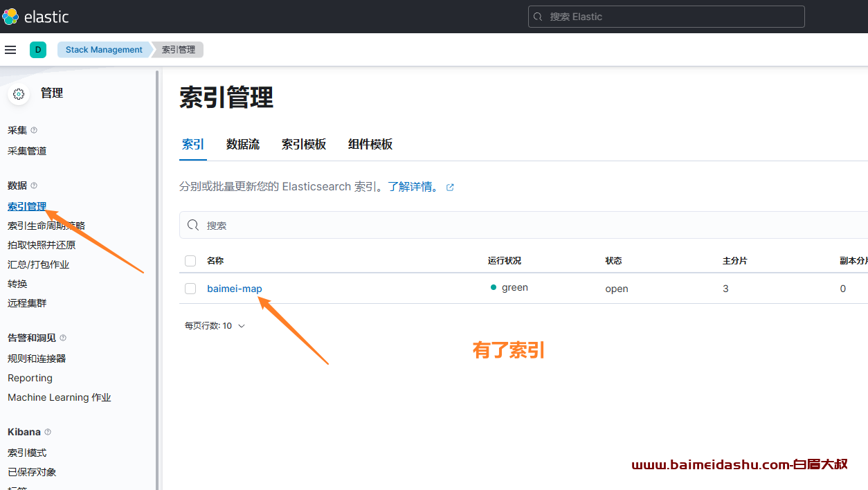This screenshot has height=490, width=868.
Task: Tick the select-all checkbox in table header
Action: (x=190, y=261)
